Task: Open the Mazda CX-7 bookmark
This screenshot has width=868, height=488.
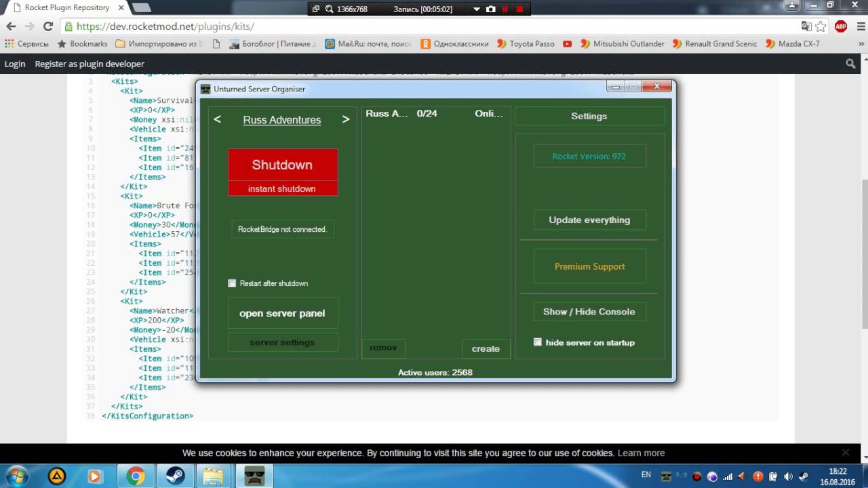Action: (x=792, y=43)
